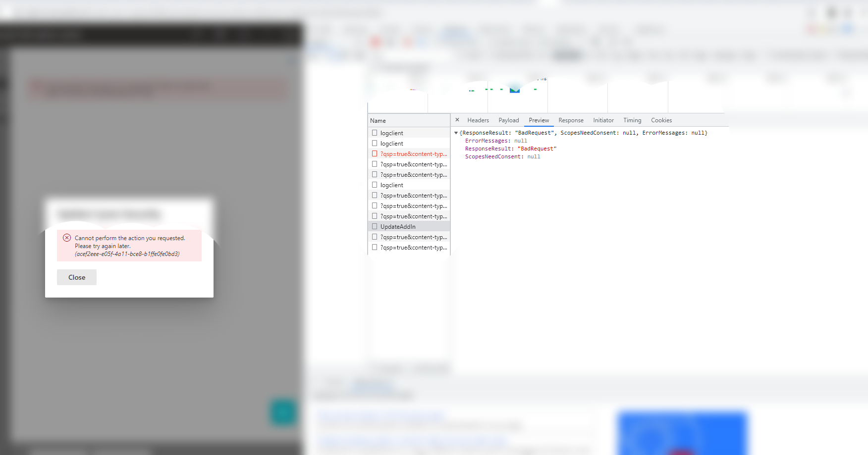Switch to the Response tab
Image resolution: width=868 pixels, height=455 pixels.
tap(571, 120)
